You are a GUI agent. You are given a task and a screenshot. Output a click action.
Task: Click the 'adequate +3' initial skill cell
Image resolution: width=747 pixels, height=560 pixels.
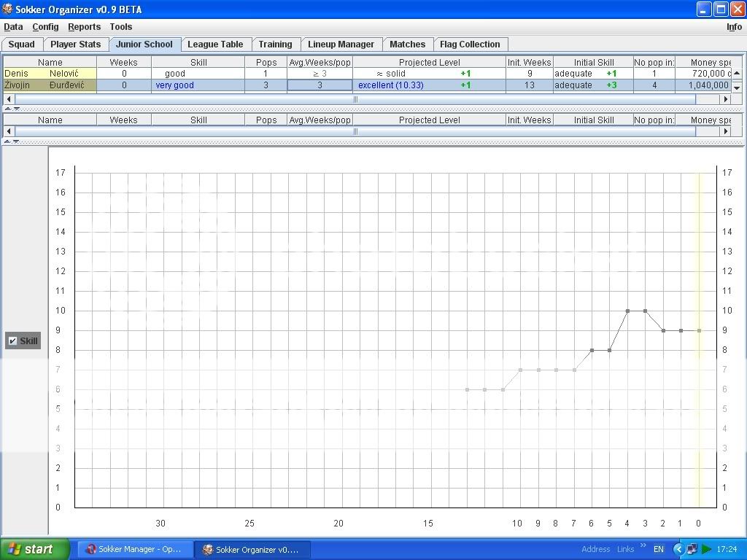coord(593,85)
